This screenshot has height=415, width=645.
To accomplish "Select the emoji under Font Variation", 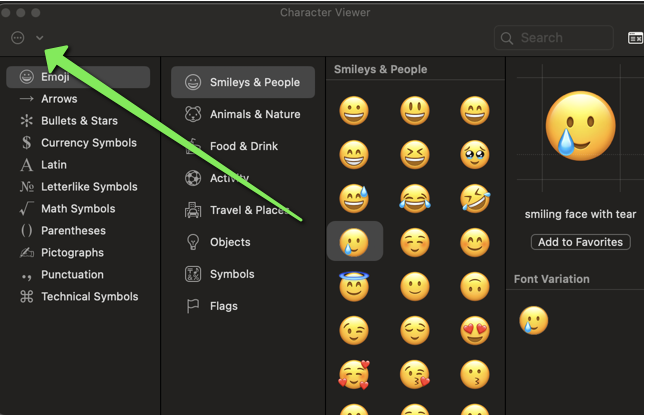I will (534, 320).
